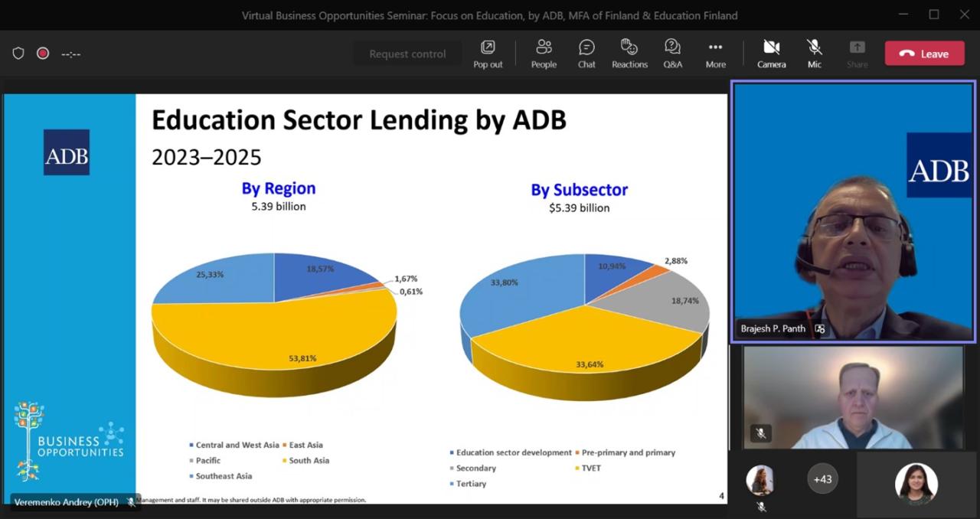The width and height of the screenshot is (980, 519).
Task: Click the 'By Subsector' chart heading
Action: click(580, 190)
